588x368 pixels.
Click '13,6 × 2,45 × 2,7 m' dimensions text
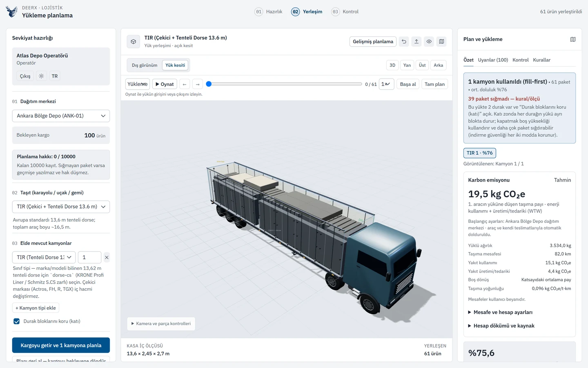148,354
